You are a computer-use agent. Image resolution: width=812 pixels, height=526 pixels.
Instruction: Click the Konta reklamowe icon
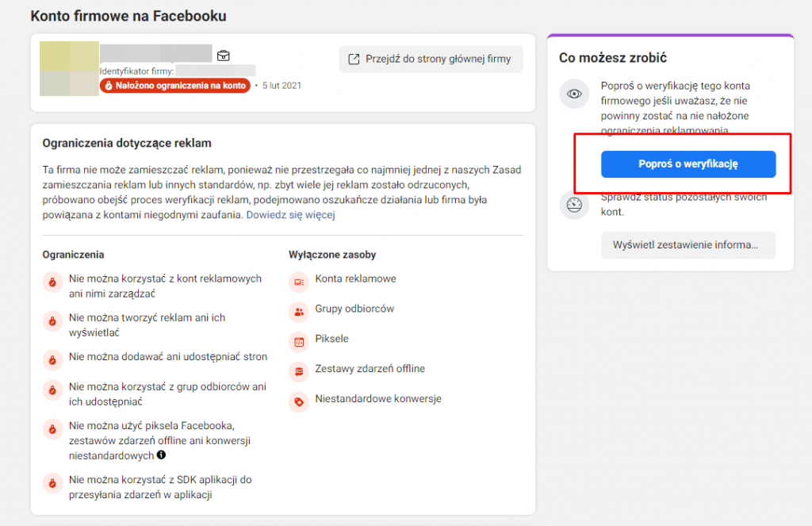pyautogui.click(x=299, y=282)
